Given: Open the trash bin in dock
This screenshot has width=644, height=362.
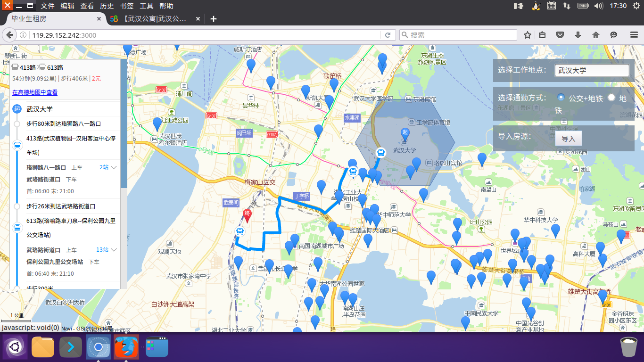Looking at the screenshot, I should pyautogui.click(x=628, y=347).
